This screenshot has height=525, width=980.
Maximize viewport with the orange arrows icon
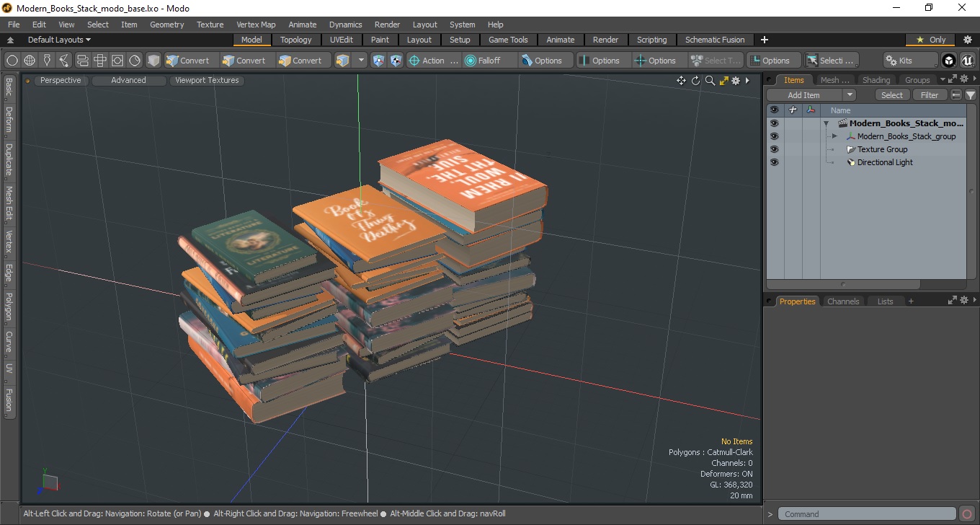(x=724, y=81)
